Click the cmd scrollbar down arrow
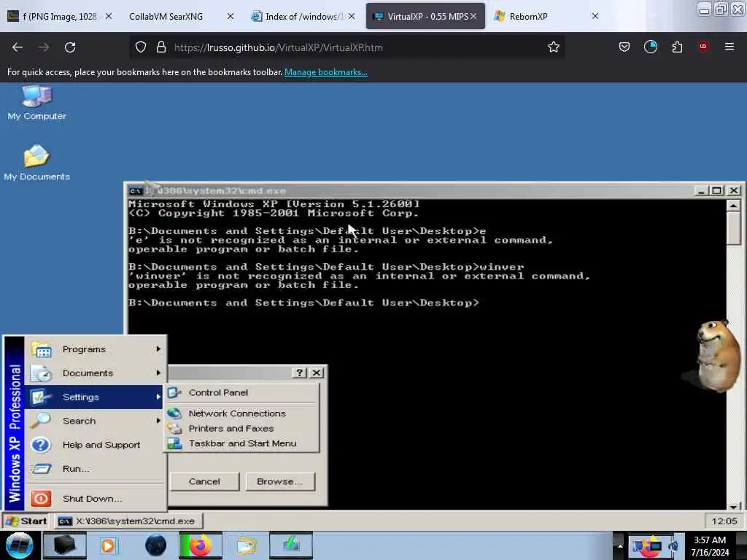Viewport: 747px width, 560px height. tap(733, 506)
